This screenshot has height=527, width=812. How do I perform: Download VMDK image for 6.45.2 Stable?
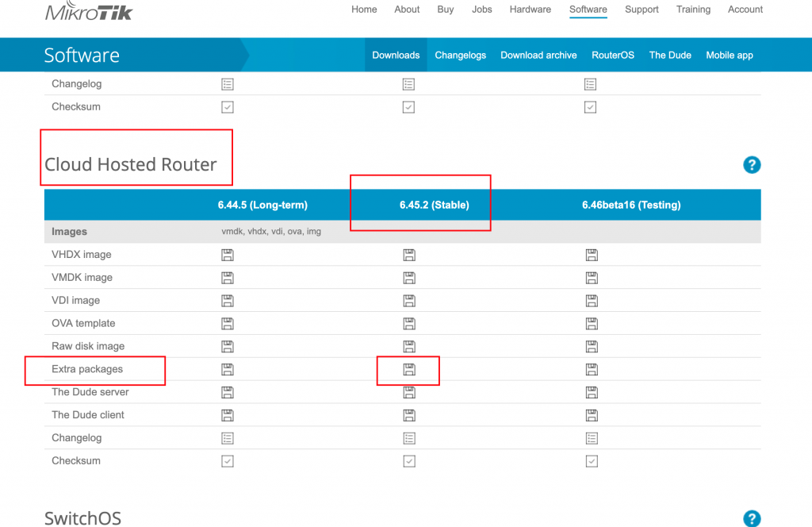[409, 278]
